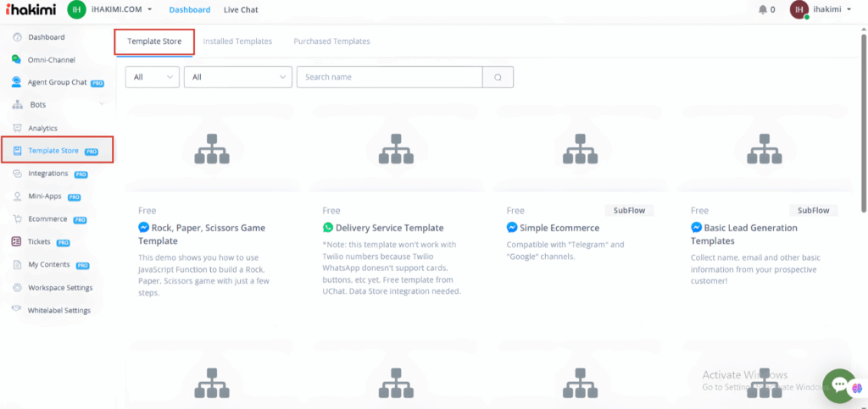Expand the Bots sidebar section
868x409 pixels.
pos(102,105)
